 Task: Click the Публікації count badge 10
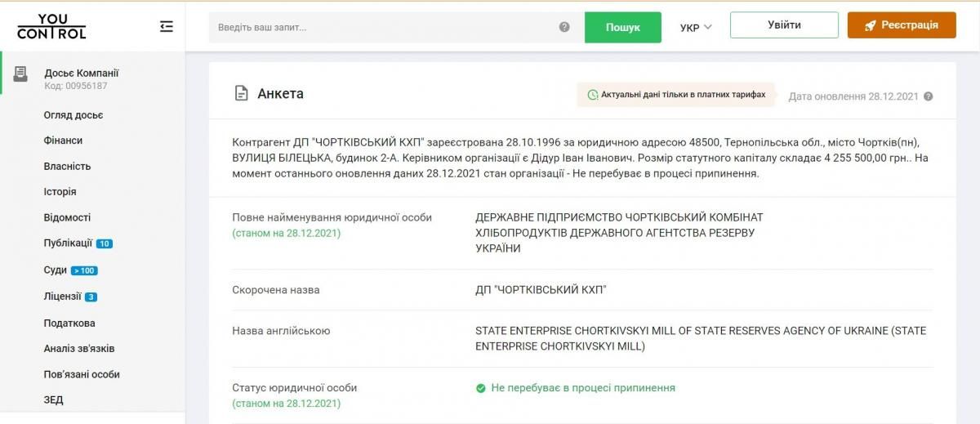[104, 243]
